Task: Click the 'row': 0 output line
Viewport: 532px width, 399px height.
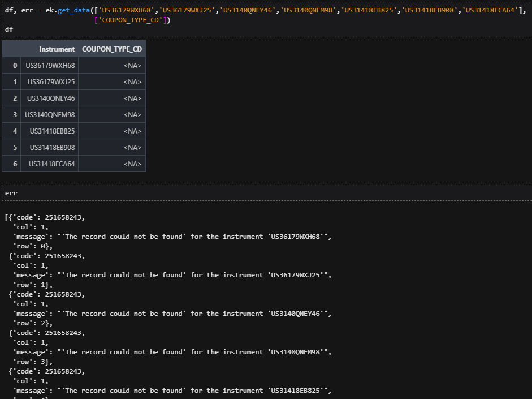Action: pyautogui.click(x=33, y=246)
